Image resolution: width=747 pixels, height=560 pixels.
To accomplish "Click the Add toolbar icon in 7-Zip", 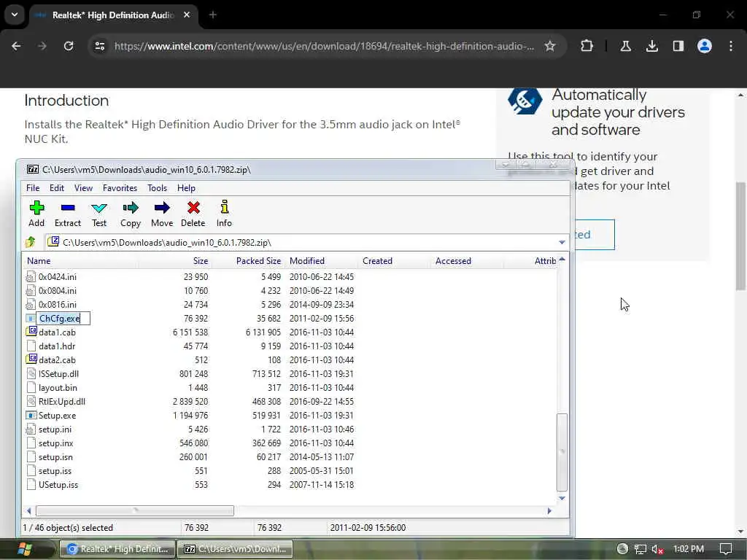I will [36, 208].
